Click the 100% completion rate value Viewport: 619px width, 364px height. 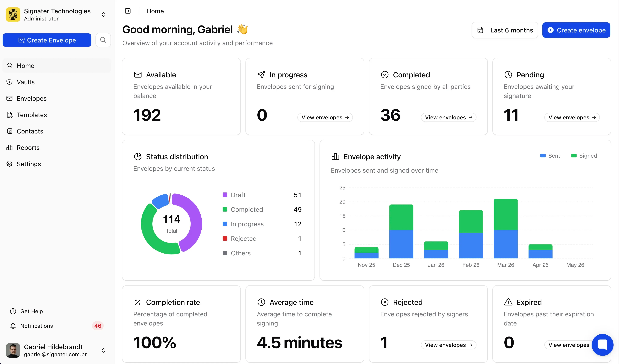[x=155, y=342]
